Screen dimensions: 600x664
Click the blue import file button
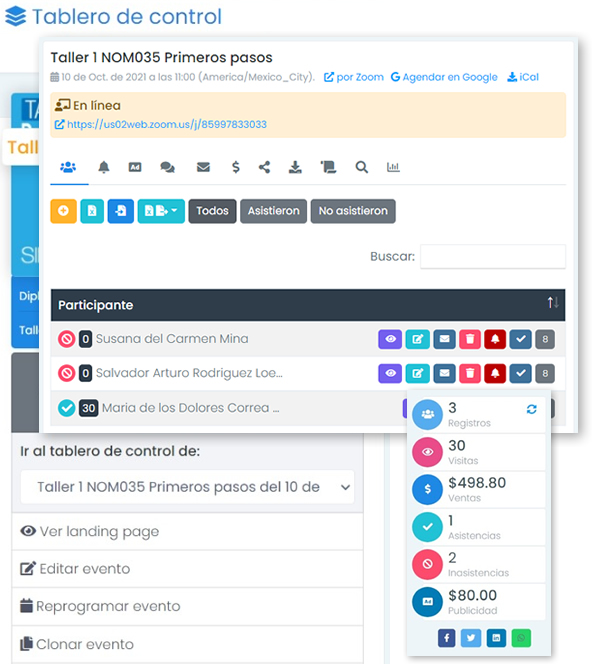point(121,211)
